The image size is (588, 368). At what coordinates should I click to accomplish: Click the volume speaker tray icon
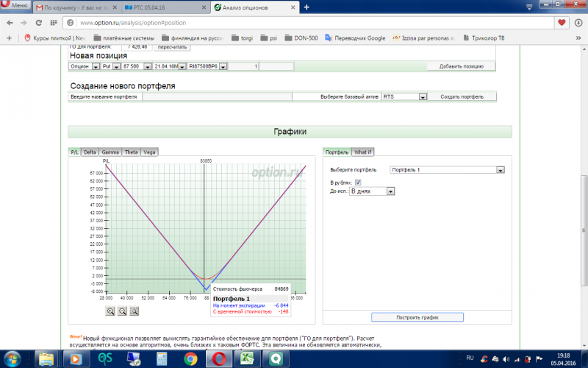[506, 359]
